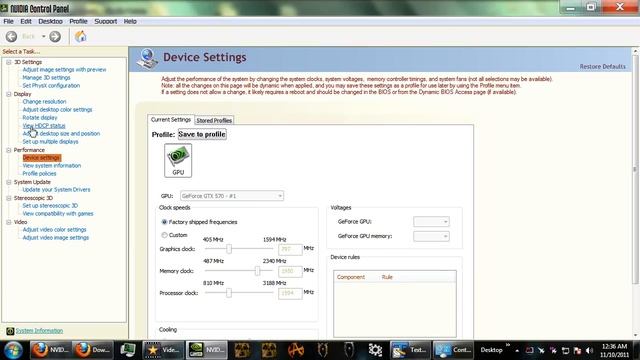
Task: Open the settings gear taskbar icon
Action: point(375,350)
